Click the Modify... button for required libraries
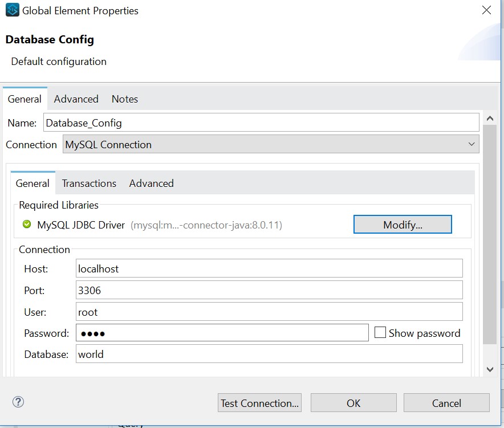The height and width of the screenshot is (428, 504). coord(403,225)
